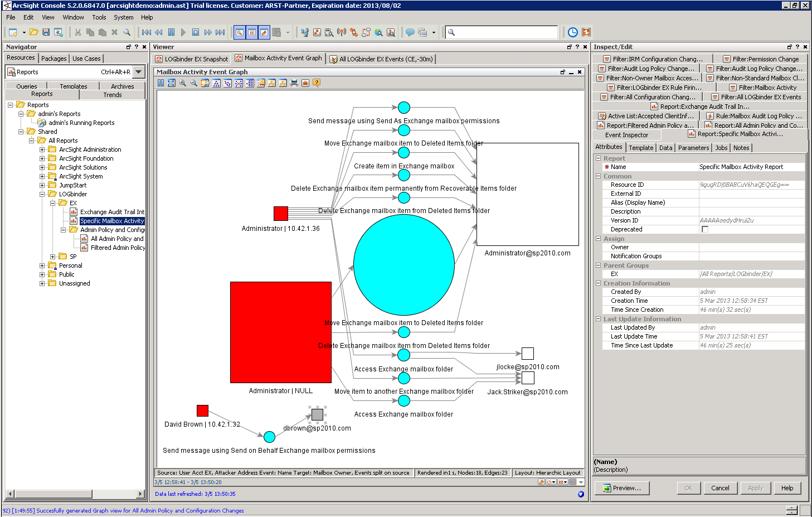Viewport: 812px width, 517px height.
Task: Click the large red Administrator NULL node
Action: pos(281,332)
